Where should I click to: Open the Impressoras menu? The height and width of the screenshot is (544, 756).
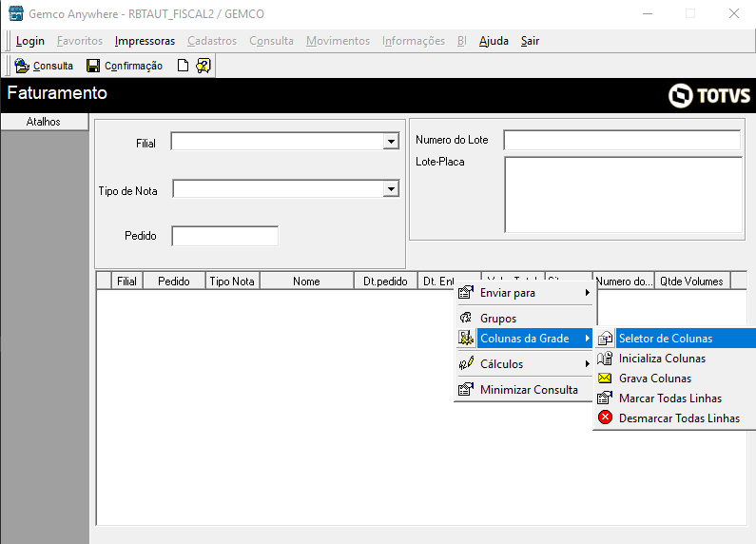tap(145, 41)
